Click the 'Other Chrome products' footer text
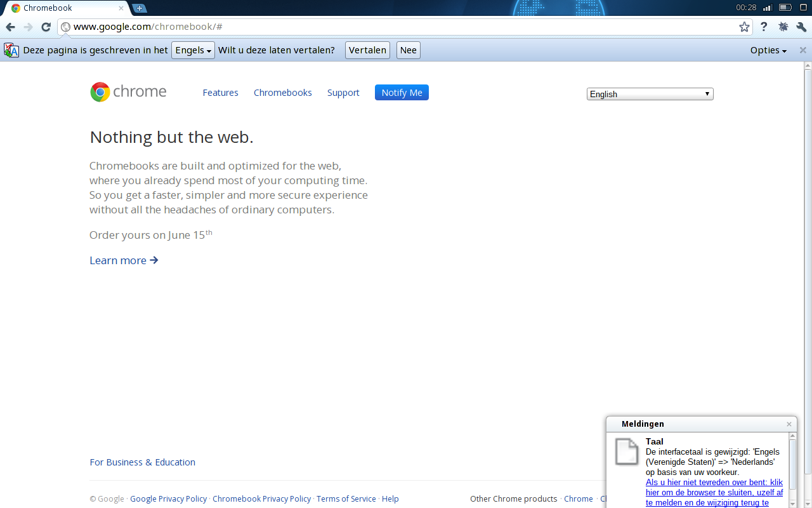This screenshot has width=812, height=508. (x=513, y=499)
